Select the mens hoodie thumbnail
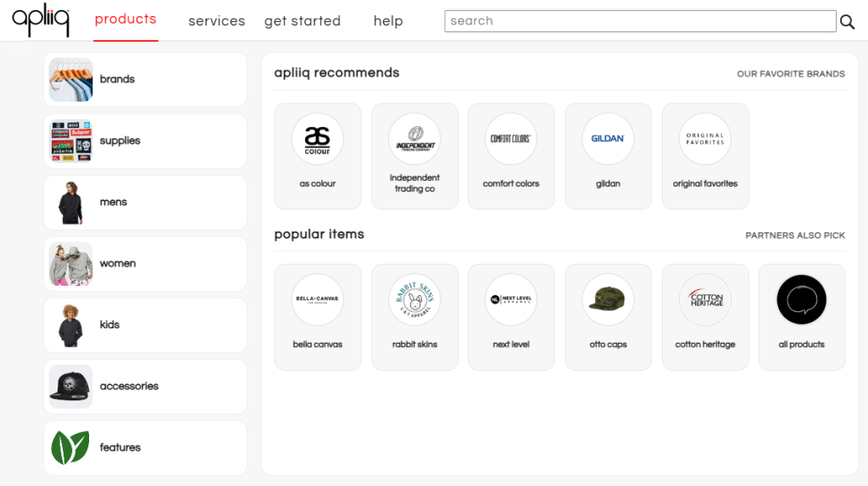Viewport: 868px width, 486px height. pyautogui.click(x=71, y=203)
